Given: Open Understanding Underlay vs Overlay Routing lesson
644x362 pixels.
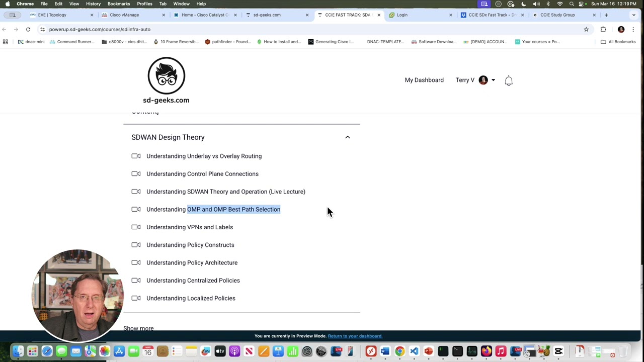Looking at the screenshot, I should [204, 156].
